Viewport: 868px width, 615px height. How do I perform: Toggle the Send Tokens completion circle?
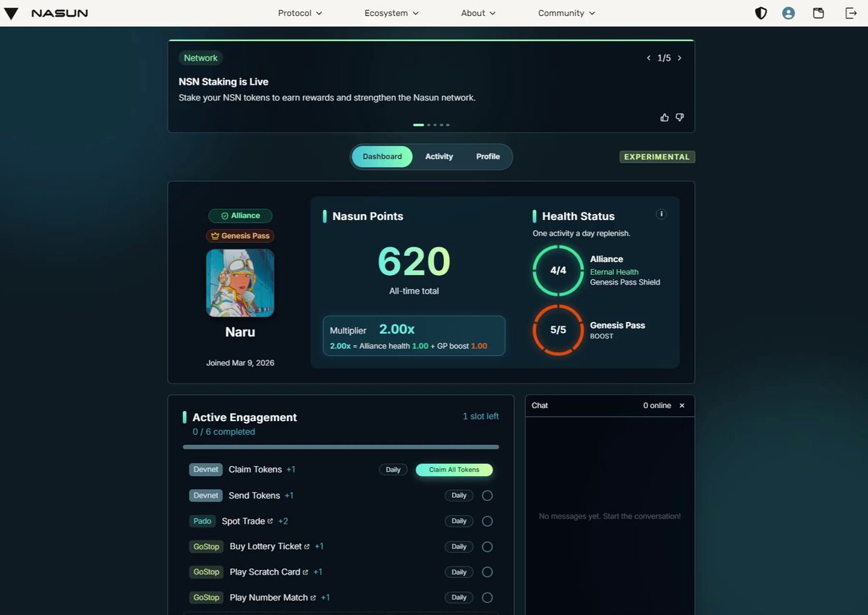[x=488, y=496]
